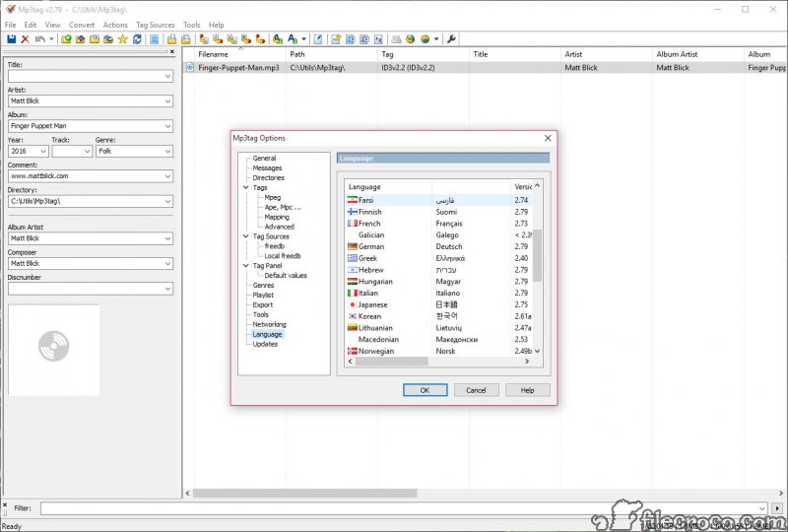The width and height of the screenshot is (788, 532).
Task: Close the Mp3tag Options dialog
Action: (x=548, y=138)
